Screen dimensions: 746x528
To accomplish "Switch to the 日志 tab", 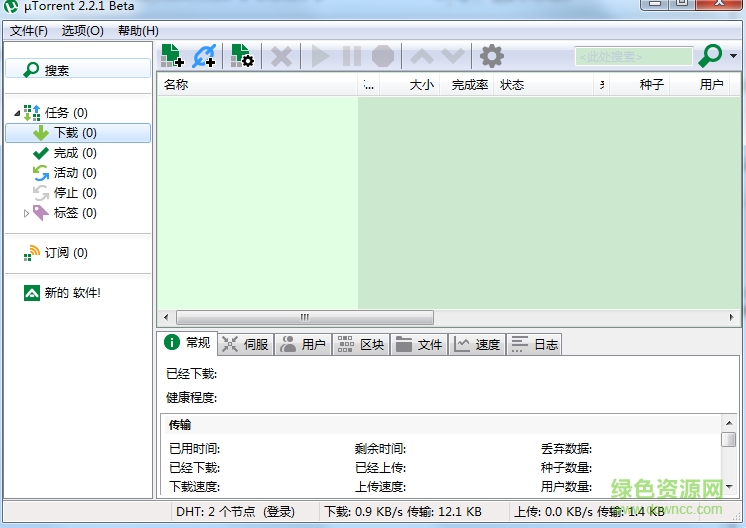I will click(x=534, y=344).
